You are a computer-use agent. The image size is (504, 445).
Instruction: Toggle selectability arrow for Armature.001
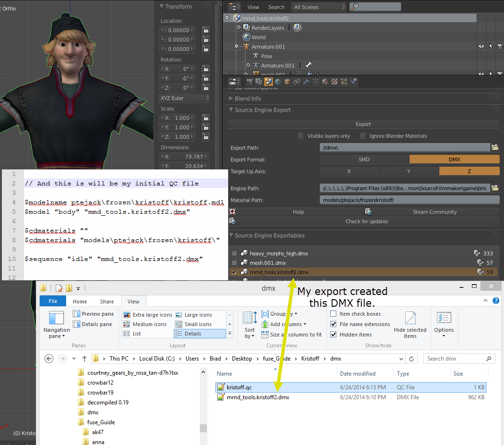[x=491, y=46]
